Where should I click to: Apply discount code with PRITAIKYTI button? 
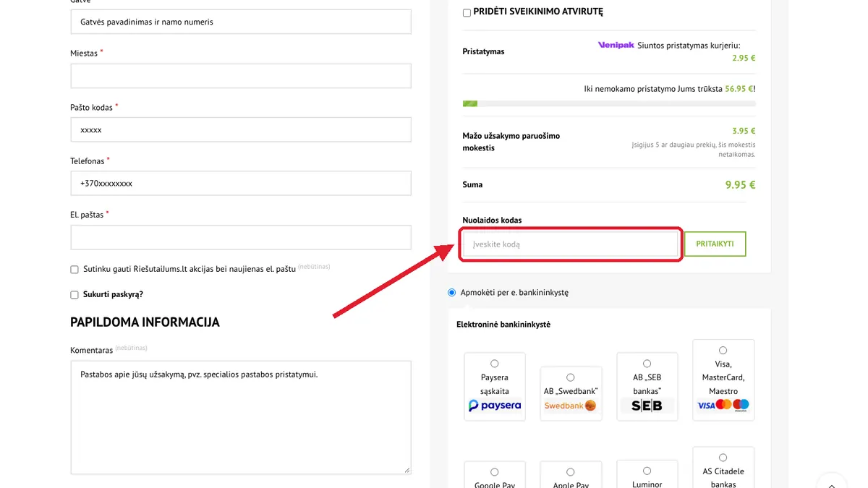click(x=715, y=244)
